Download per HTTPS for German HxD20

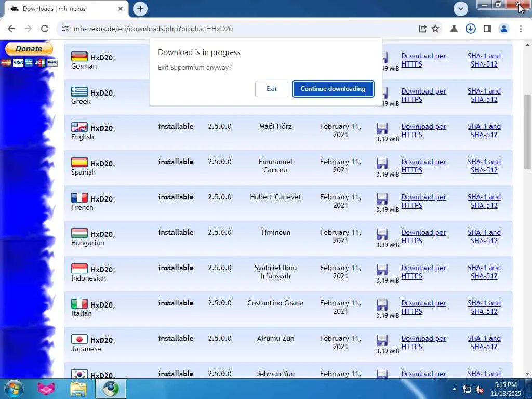pos(423,60)
